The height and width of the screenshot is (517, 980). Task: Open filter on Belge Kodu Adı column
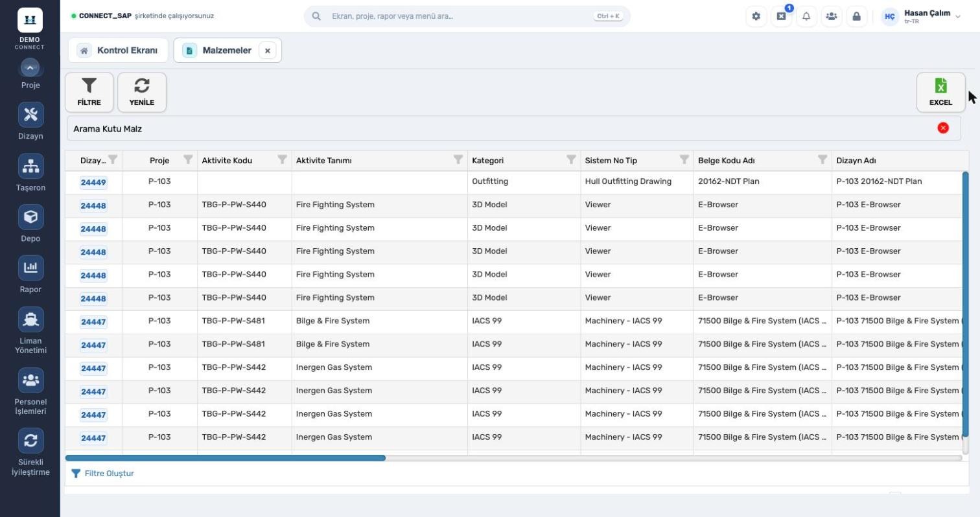pos(822,159)
